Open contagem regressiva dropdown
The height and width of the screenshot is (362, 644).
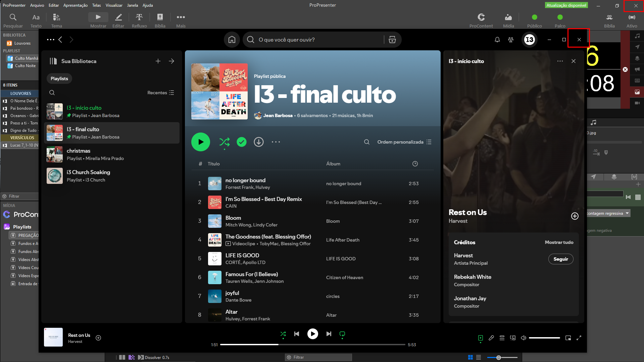tap(608, 213)
